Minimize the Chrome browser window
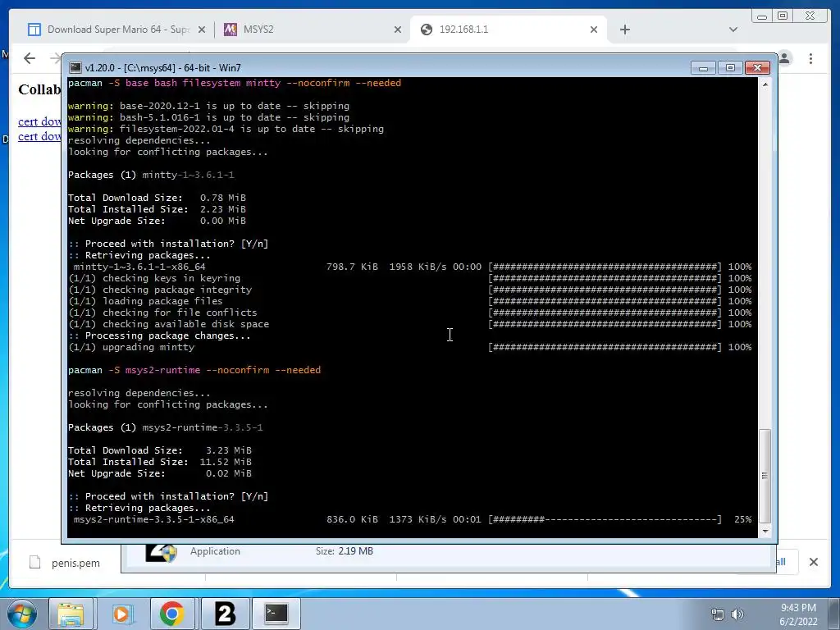 pos(761,16)
